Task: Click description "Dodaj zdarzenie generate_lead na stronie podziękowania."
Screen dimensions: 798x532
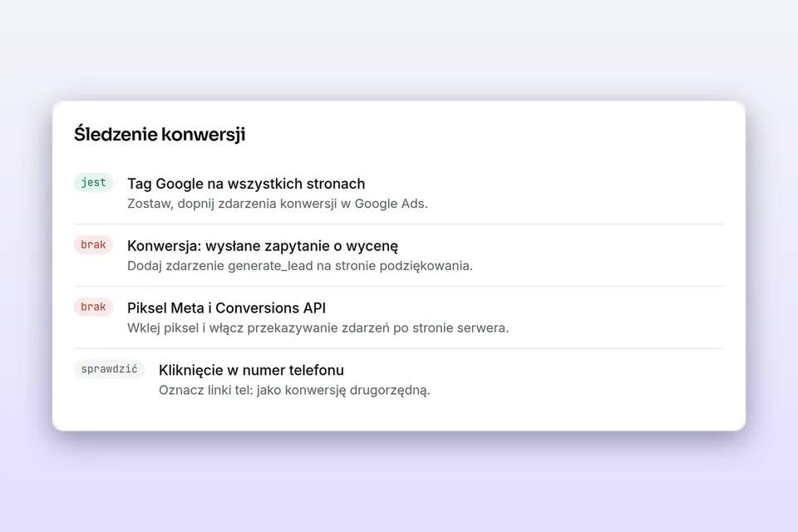Action: (300, 266)
